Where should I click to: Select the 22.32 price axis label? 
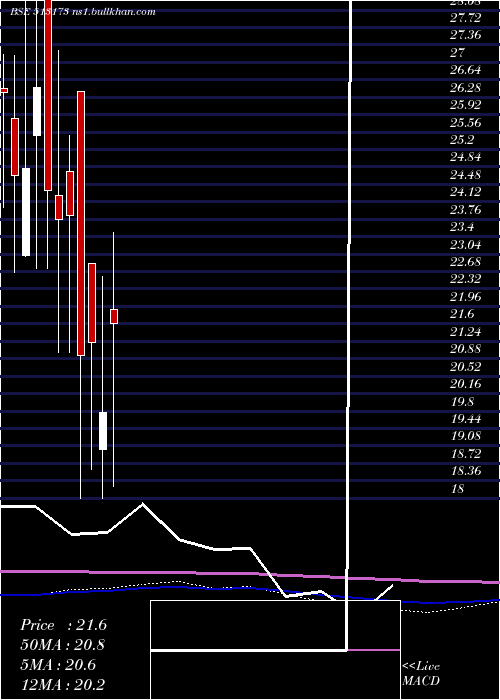click(x=466, y=279)
